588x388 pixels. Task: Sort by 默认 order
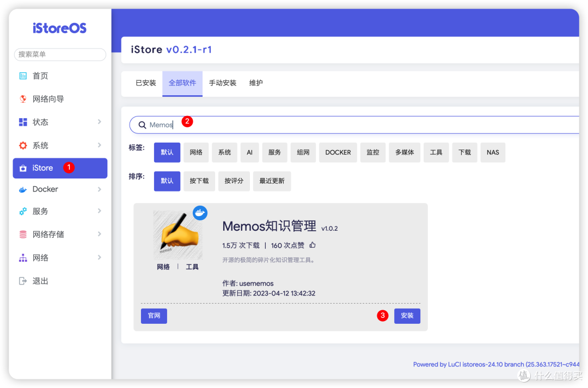click(x=167, y=181)
